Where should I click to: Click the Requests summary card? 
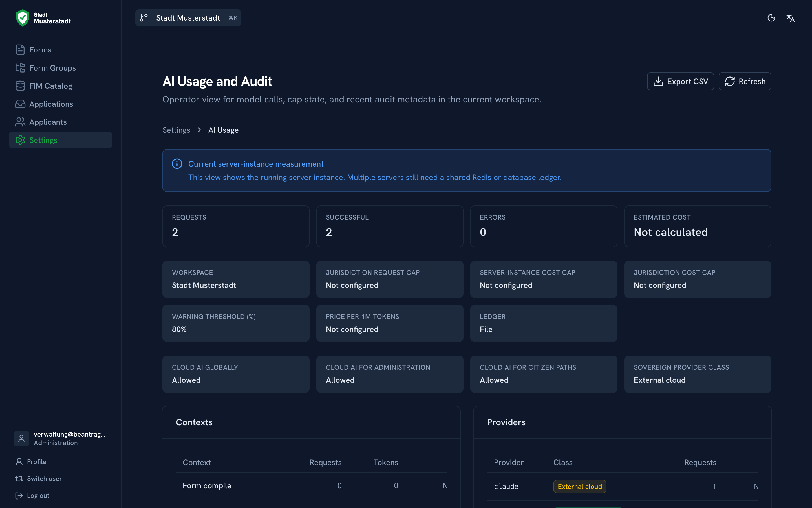(236, 226)
